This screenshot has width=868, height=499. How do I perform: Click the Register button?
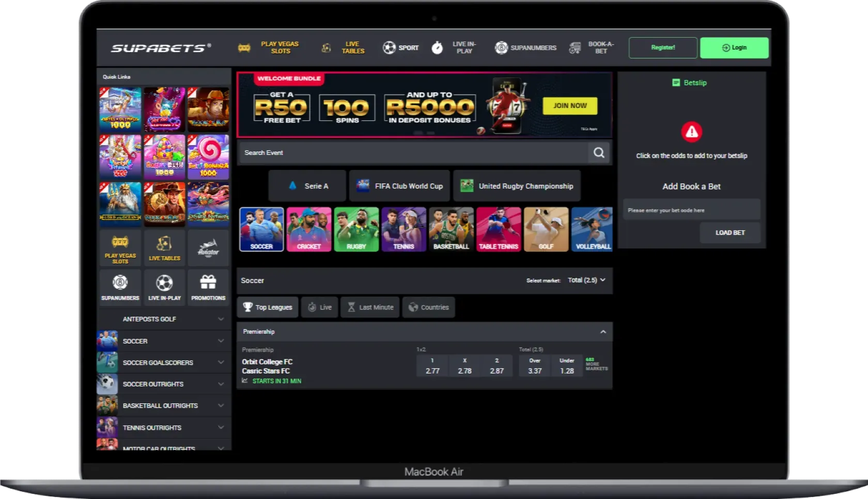(x=663, y=48)
